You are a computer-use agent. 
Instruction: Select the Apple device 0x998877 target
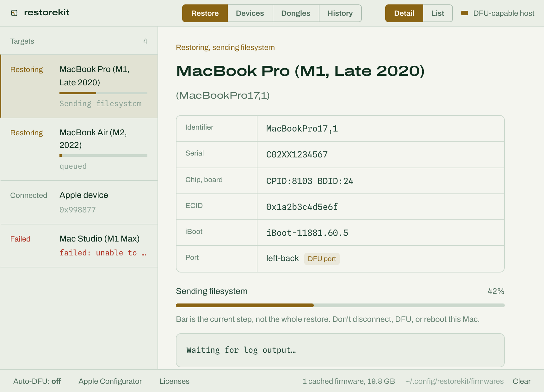[79, 202]
